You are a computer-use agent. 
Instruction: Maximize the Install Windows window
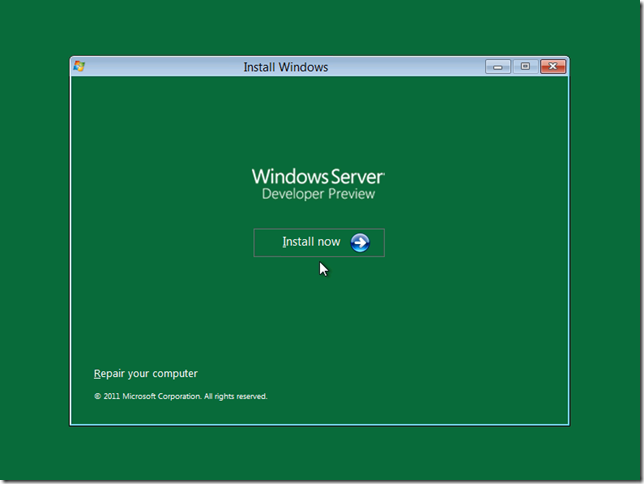(525, 67)
